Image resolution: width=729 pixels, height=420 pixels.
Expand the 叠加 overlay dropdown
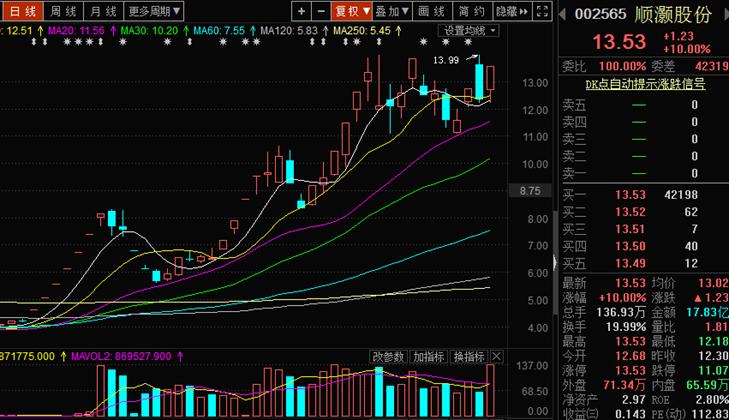(x=393, y=11)
